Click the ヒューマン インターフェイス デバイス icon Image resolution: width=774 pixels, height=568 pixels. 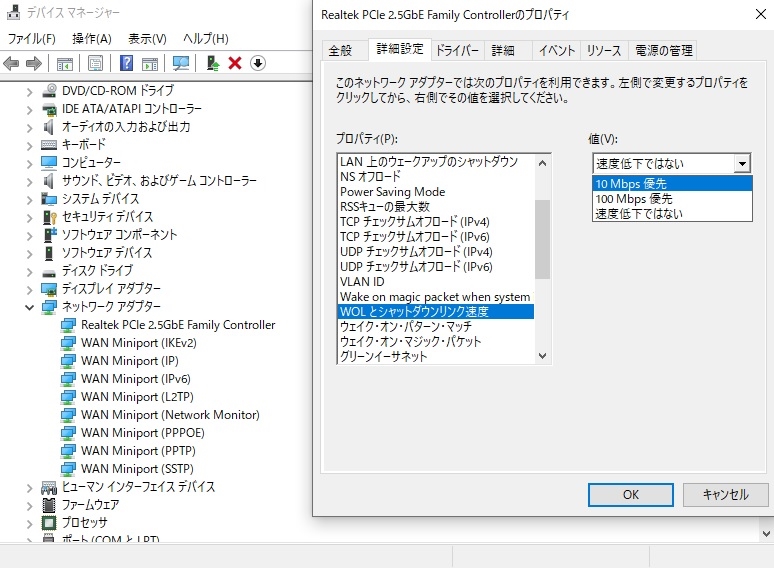(49, 487)
